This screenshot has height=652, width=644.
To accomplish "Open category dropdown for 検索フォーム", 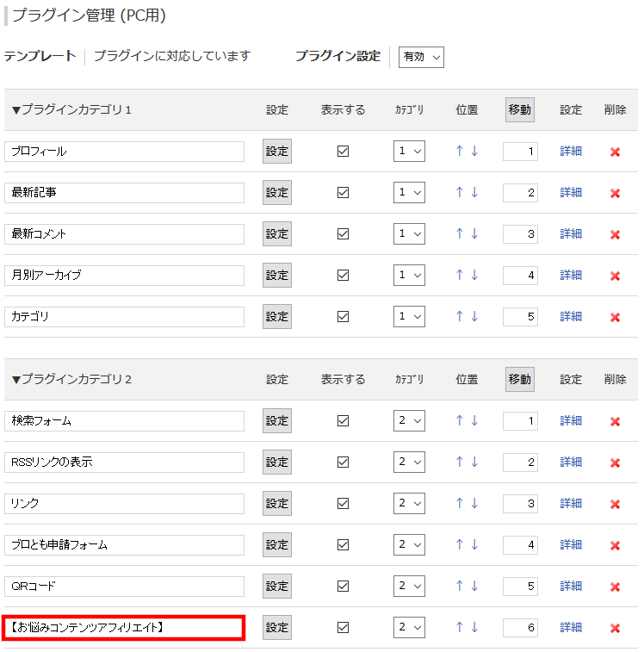I will pos(409,420).
